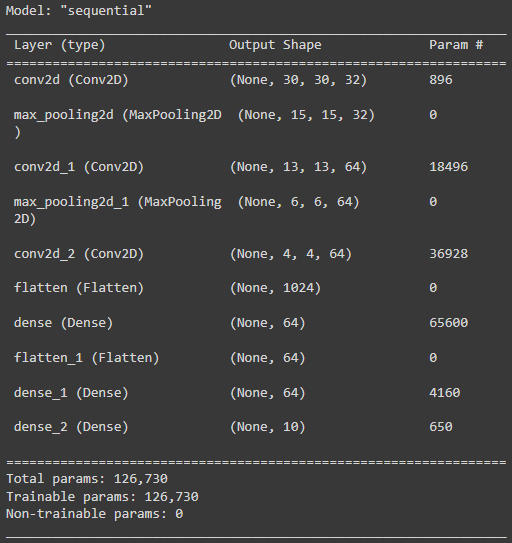Select the 'dense_2 (Dense)' layer name
The image size is (512, 543).
coord(71,427)
